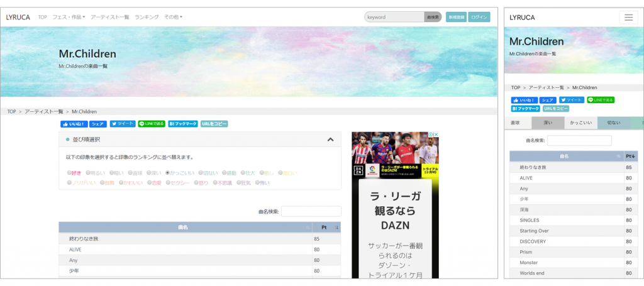
Task: Select the 怒り radio button
Action: pos(196,182)
